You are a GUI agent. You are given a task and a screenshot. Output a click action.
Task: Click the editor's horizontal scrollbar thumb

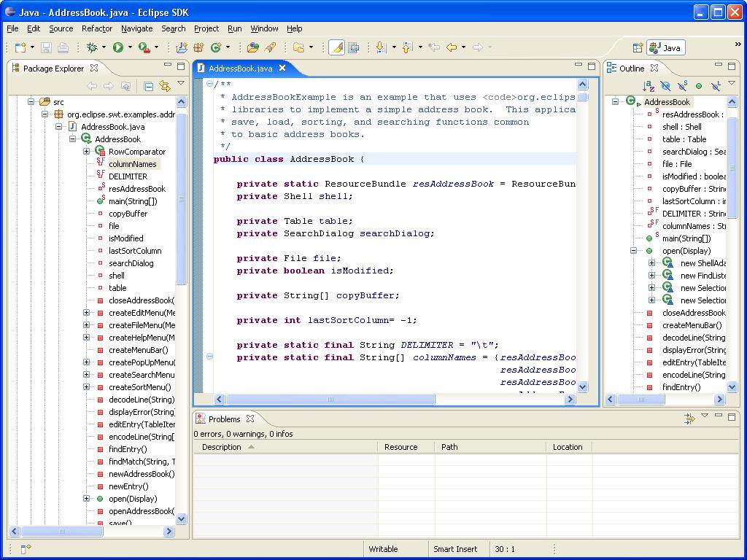coord(330,400)
